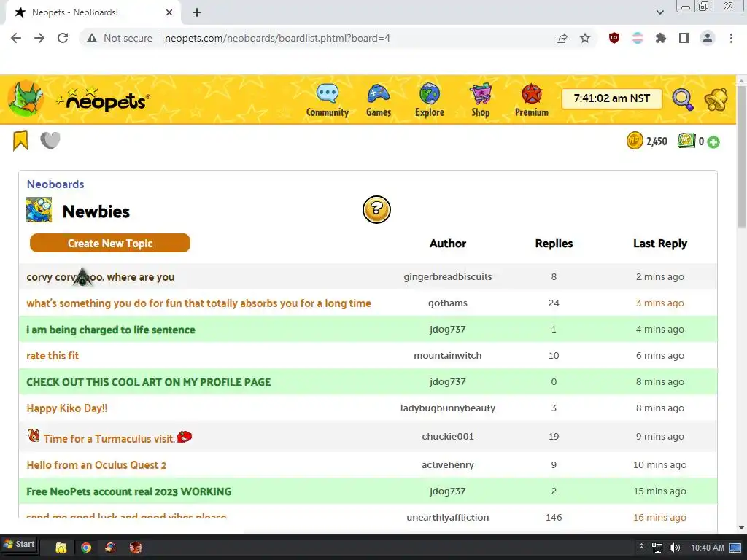
Task: Click the yellow bookmark icon
Action: click(20, 141)
